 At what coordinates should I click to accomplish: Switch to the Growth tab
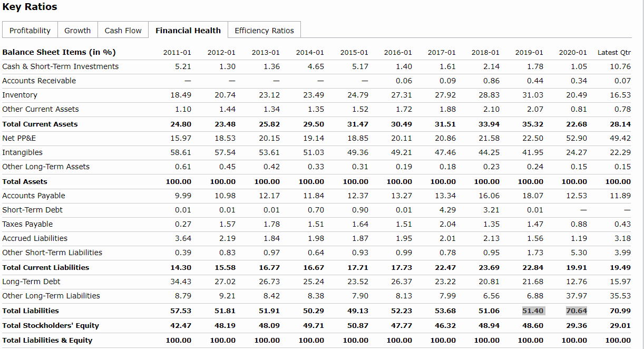pyautogui.click(x=77, y=31)
